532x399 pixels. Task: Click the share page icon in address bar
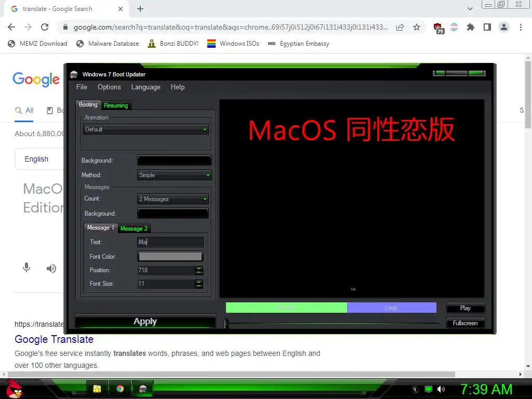[x=400, y=27]
